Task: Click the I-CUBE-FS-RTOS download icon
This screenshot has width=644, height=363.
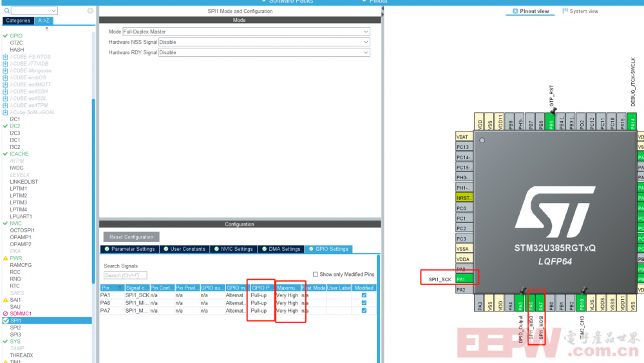Action: click(x=5, y=57)
